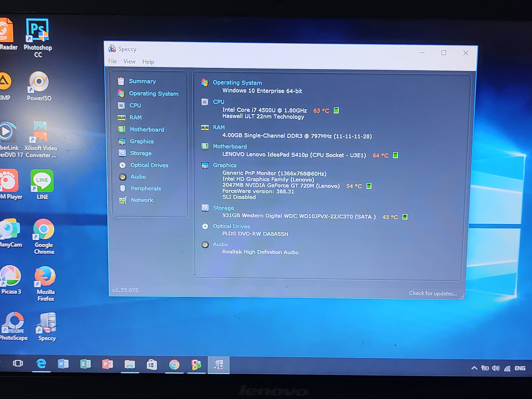The width and height of the screenshot is (532, 399).
Task: Open PhotoScape desktop shortcut
Action: click(14, 326)
